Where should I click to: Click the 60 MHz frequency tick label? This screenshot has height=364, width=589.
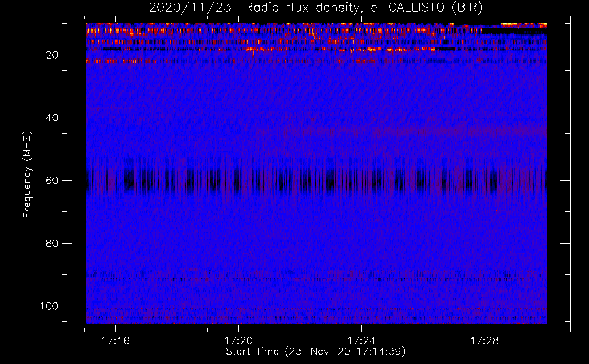tap(52, 181)
